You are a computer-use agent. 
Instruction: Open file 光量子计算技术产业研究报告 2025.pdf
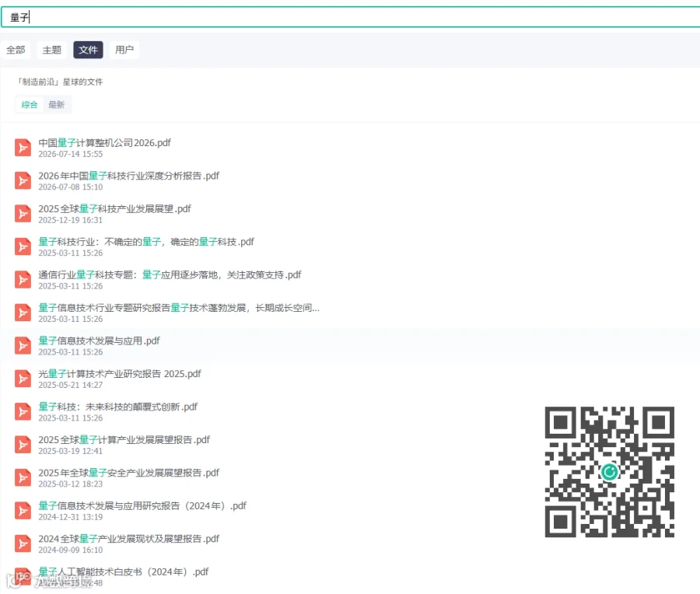tap(120, 374)
